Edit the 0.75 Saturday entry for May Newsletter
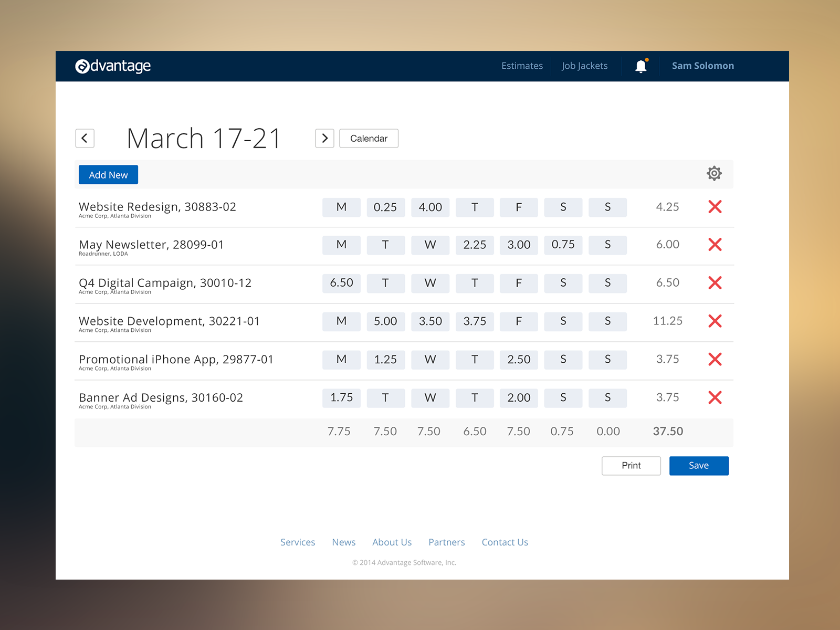 point(563,245)
